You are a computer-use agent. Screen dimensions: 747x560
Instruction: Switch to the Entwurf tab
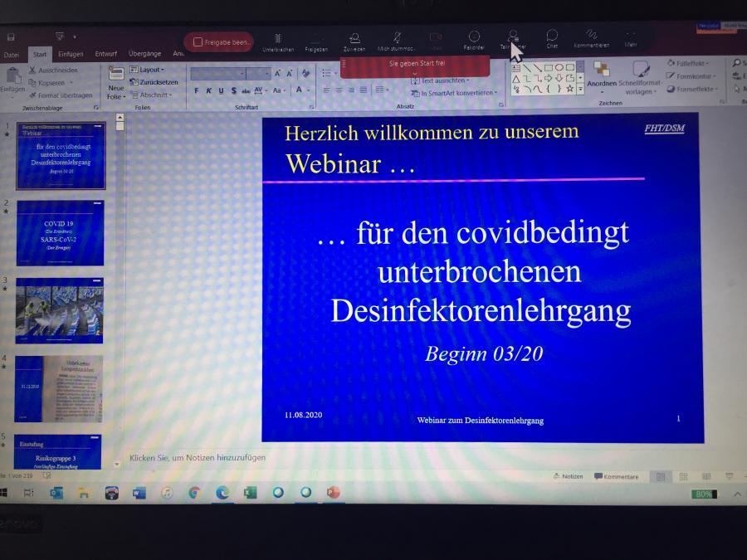tap(105, 53)
